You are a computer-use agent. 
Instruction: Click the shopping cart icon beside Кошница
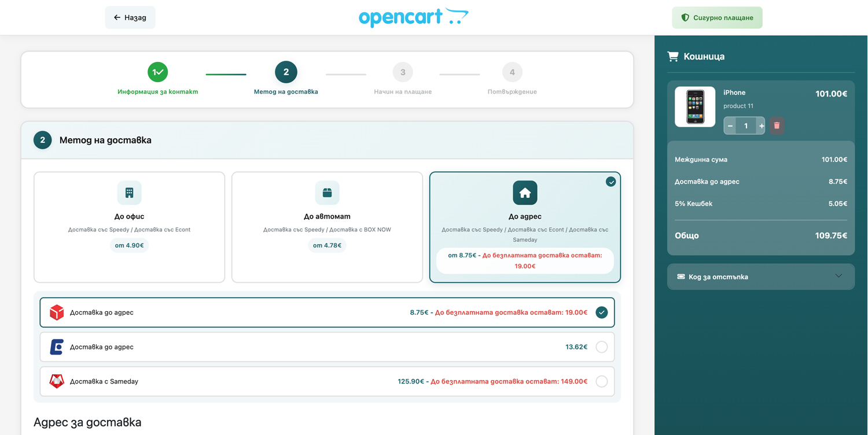(x=672, y=56)
